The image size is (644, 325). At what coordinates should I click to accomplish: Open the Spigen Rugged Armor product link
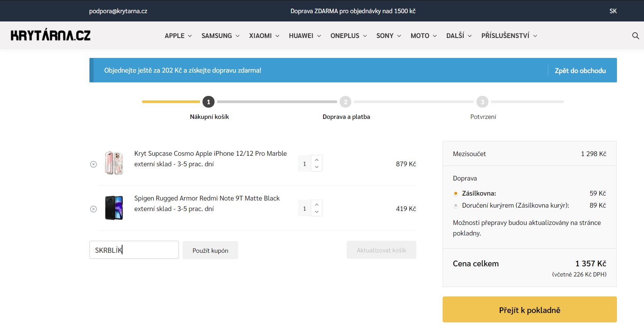click(207, 198)
